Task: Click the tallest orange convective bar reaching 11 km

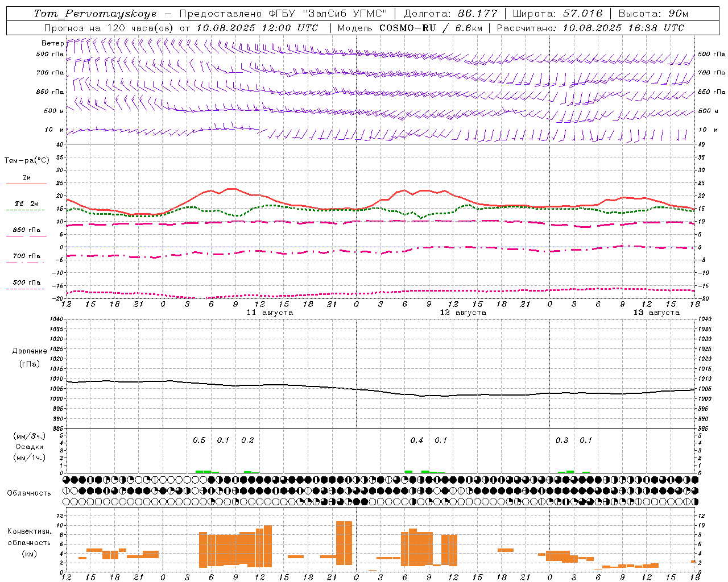Action: (x=344, y=543)
